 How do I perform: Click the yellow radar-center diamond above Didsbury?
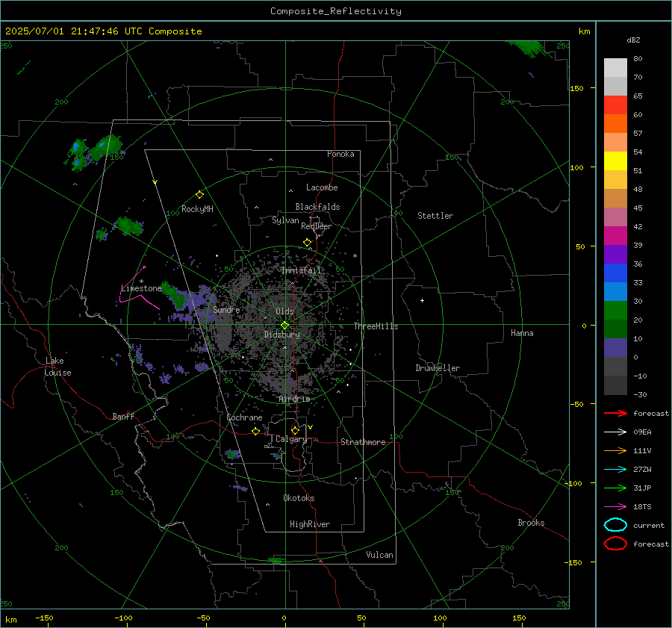(x=284, y=325)
